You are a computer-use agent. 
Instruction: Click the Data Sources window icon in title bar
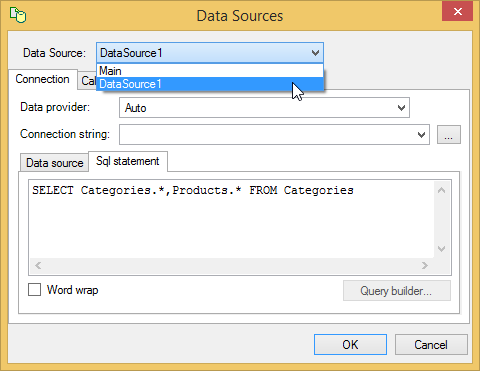coord(18,15)
